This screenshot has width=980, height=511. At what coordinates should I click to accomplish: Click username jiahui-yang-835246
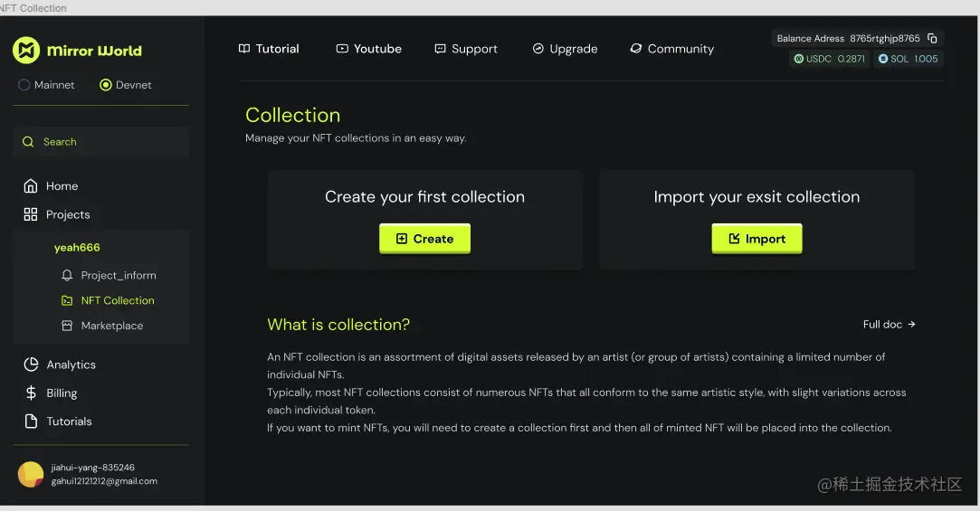[x=92, y=468]
